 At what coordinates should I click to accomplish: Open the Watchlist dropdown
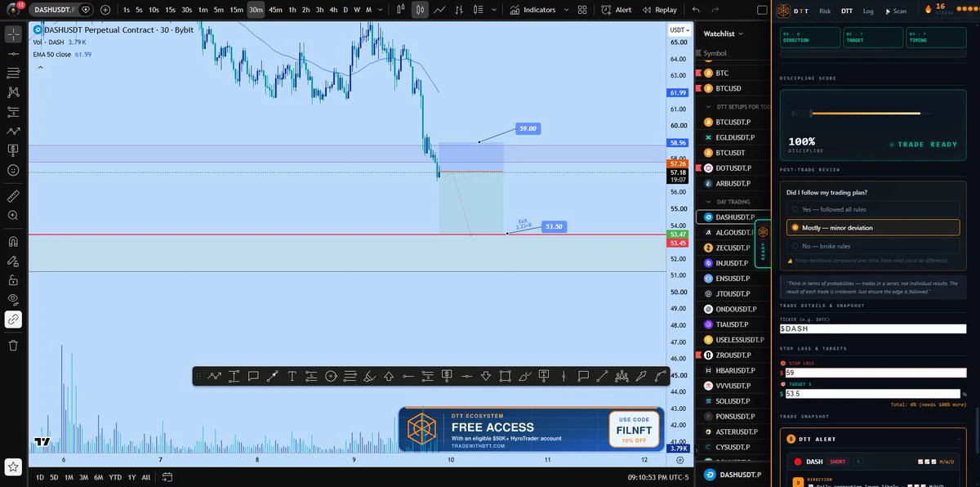click(x=723, y=34)
